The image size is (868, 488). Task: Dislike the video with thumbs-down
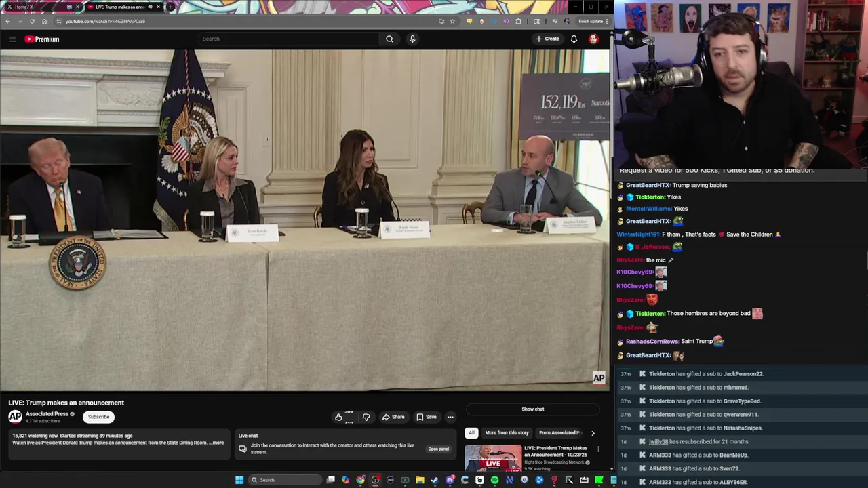pyautogui.click(x=366, y=417)
